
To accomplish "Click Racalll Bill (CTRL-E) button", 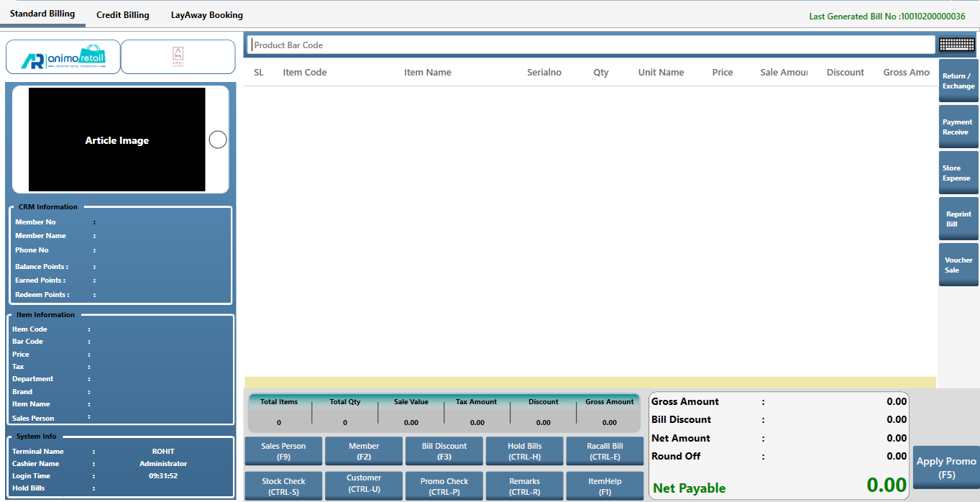I will 605,451.
